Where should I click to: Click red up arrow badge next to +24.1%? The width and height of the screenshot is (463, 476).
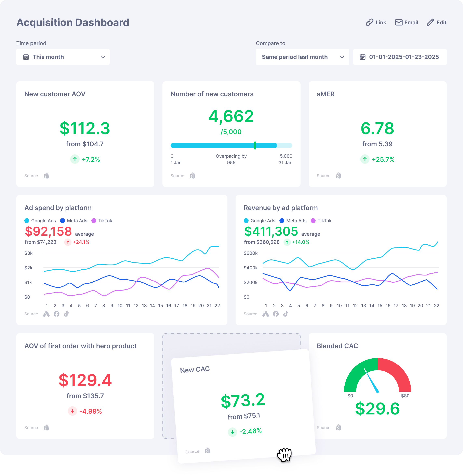[x=68, y=242]
